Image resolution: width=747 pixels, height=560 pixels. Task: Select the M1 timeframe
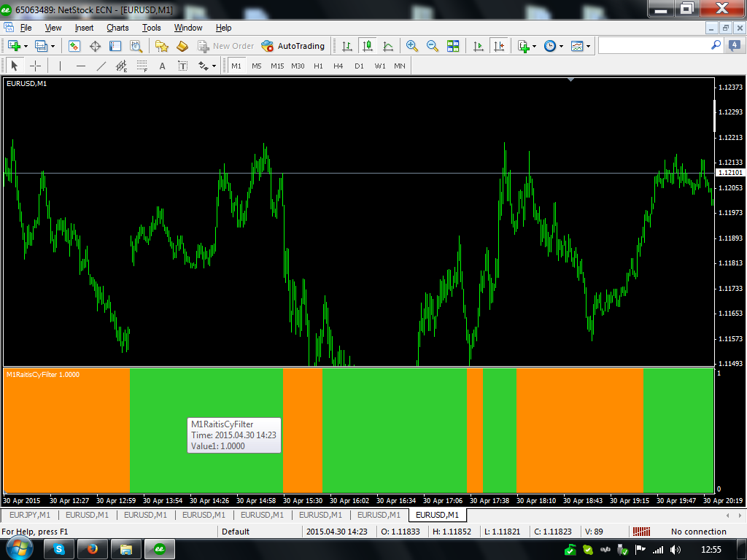[236, 66]
